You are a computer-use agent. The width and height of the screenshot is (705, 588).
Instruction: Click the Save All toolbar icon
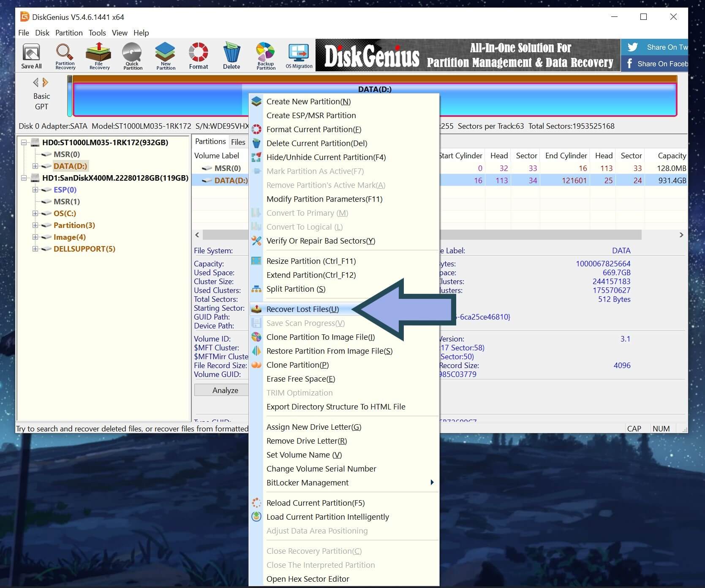coord(31,55)
